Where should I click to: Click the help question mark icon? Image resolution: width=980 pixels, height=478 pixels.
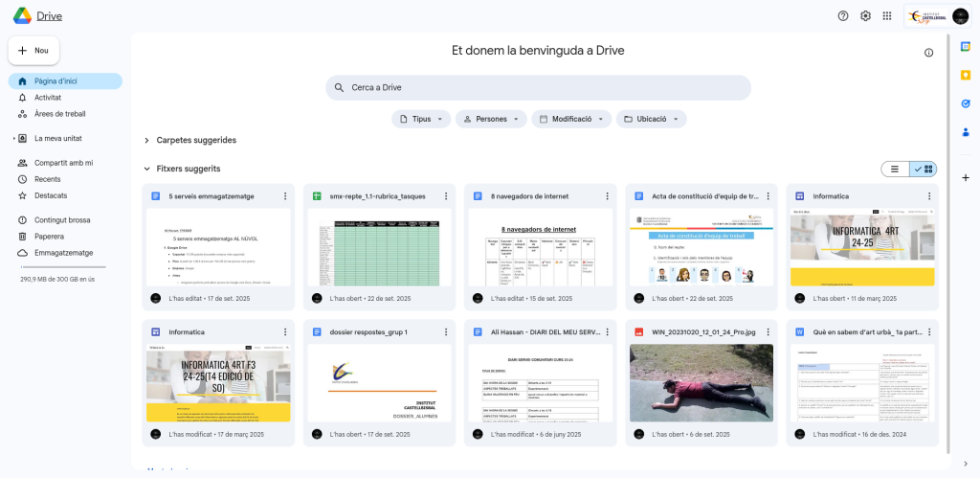(843, 16)
